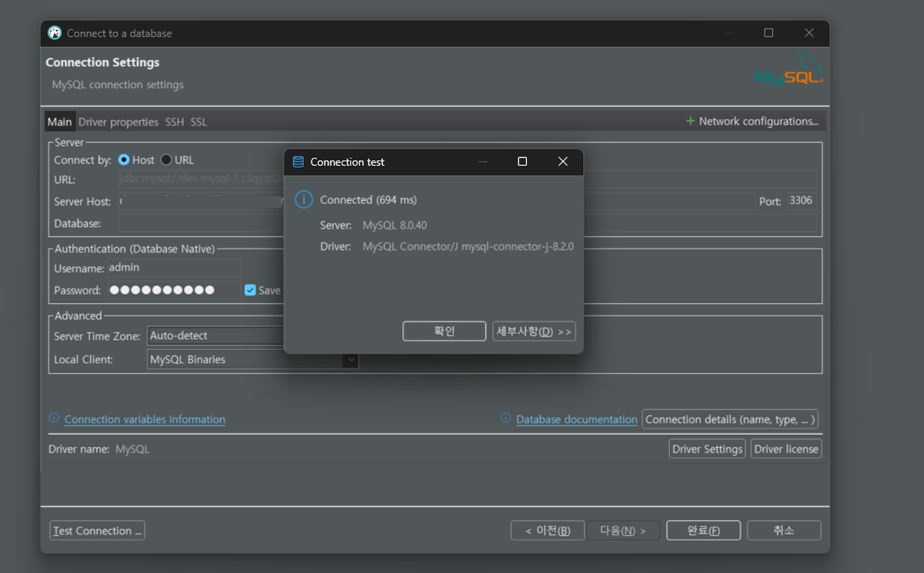The image size is (924, 573).
Task: Select the Host radio button
Action: pos(124,160)
